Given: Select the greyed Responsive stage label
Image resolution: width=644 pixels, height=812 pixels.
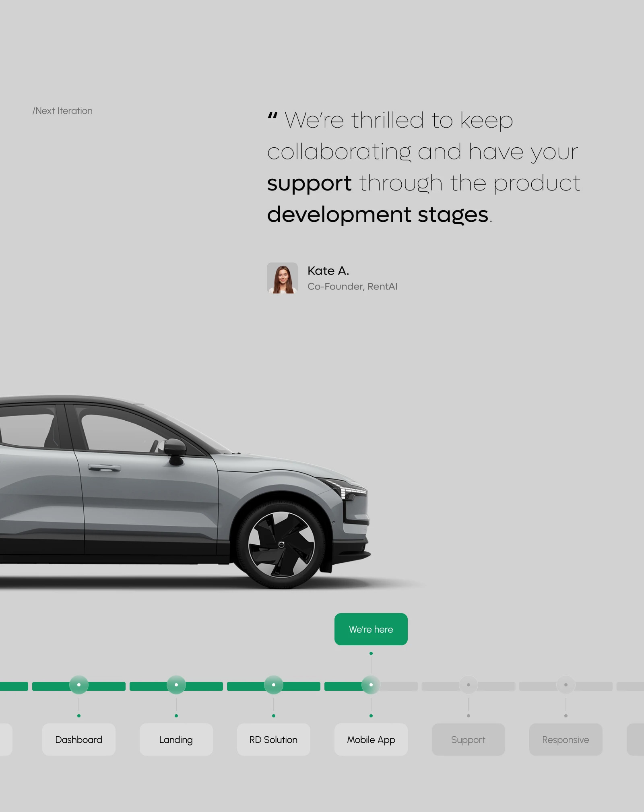Looking at the screenshot, I should (x=566, y=740).
